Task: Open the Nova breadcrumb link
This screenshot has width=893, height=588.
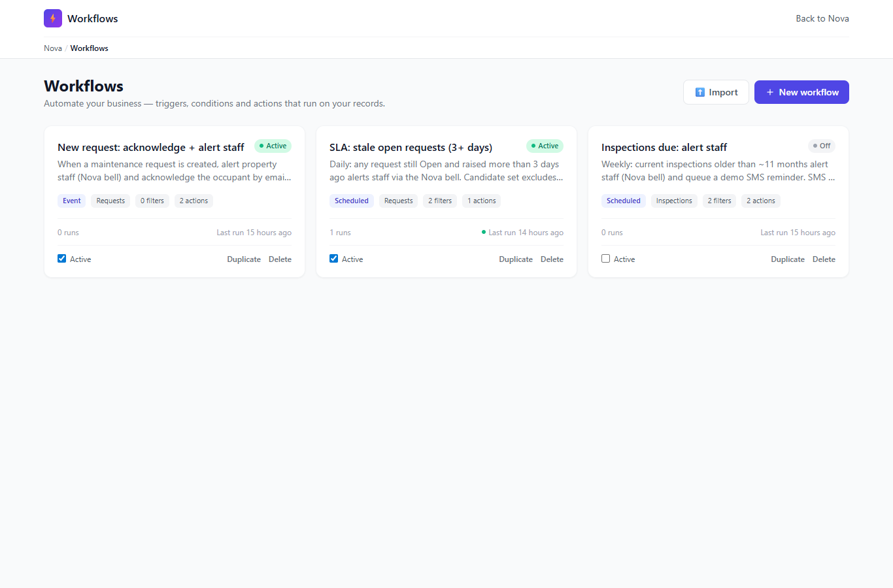Action: click(53, 48)
